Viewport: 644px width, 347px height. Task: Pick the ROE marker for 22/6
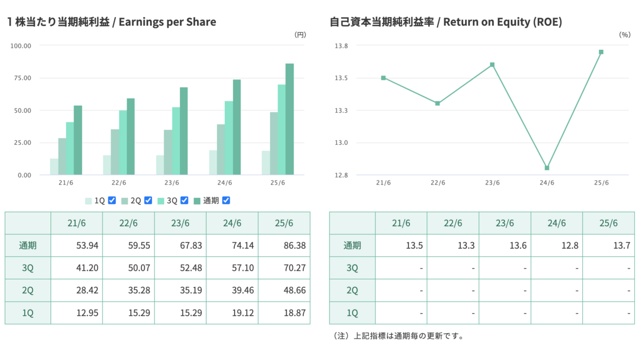click(437, 103)
